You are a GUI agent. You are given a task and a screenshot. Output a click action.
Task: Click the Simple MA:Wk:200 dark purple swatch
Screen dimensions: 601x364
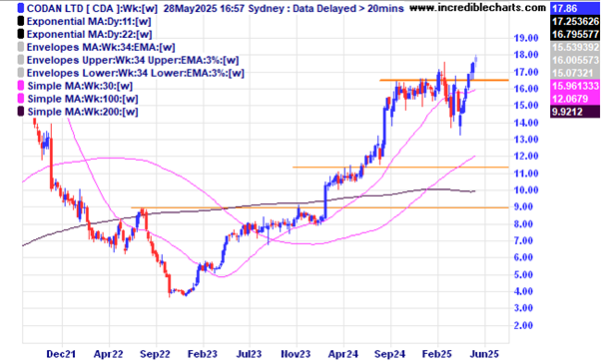coord(21,112)
